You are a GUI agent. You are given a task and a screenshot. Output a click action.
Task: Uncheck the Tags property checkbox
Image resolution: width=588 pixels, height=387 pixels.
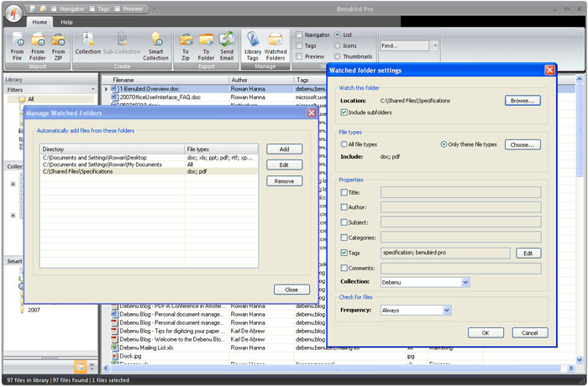(344, 253)
